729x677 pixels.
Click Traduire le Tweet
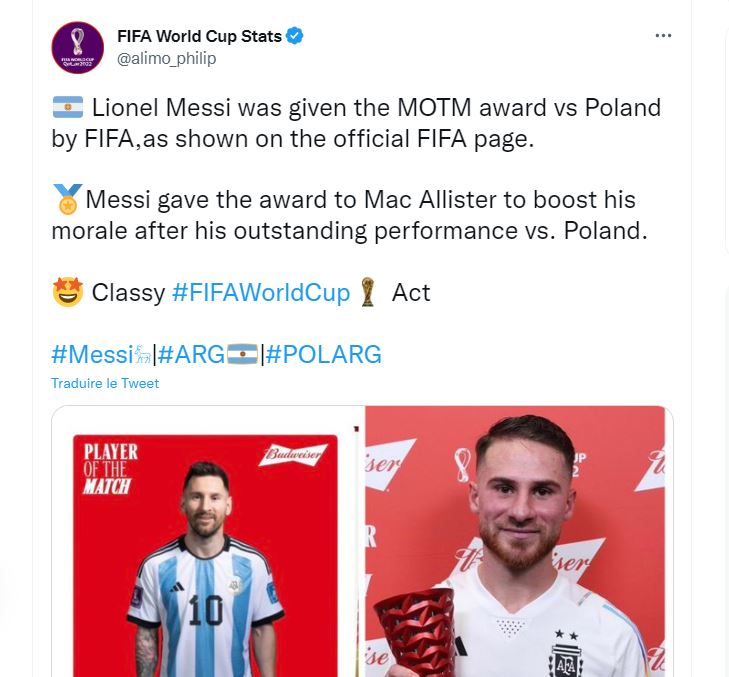point(105,383)
